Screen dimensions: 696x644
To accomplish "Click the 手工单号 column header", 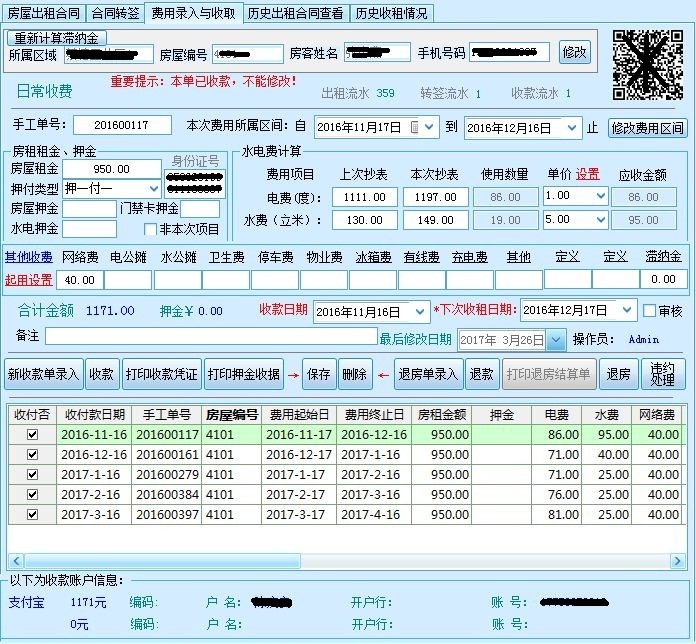I will tap(165, 414).
